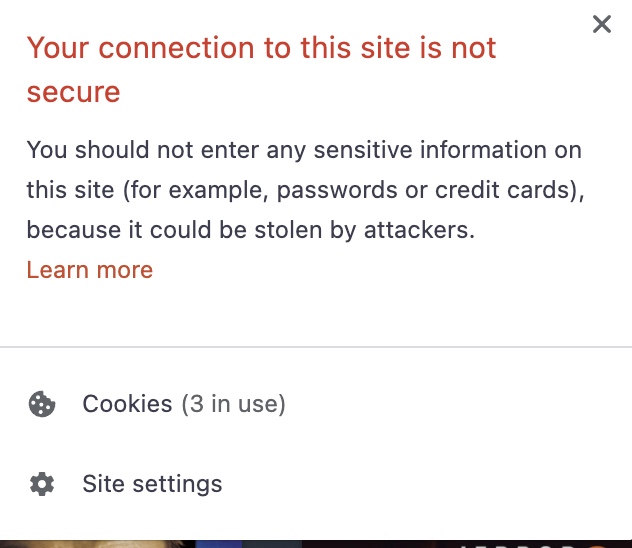Image resolution: width=632 pixels, height=548 pixels.
Task: Click empty white area beside Learn more
Action: pos(380,270)
